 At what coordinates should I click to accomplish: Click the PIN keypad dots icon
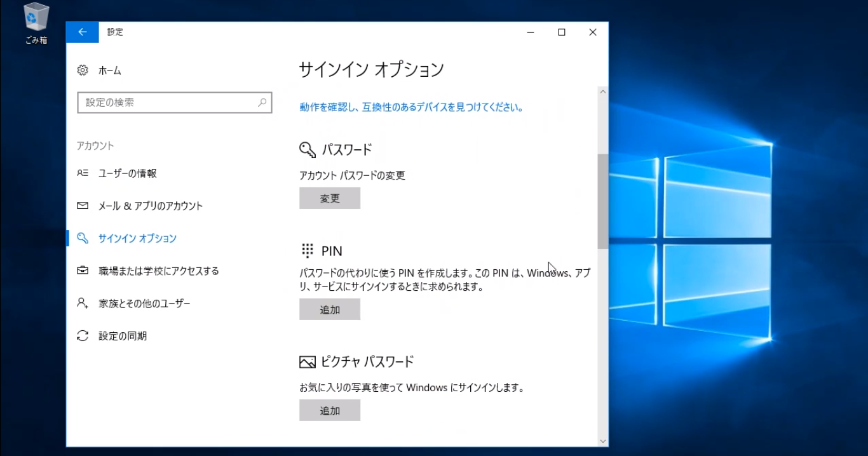(x=308, y=250)
